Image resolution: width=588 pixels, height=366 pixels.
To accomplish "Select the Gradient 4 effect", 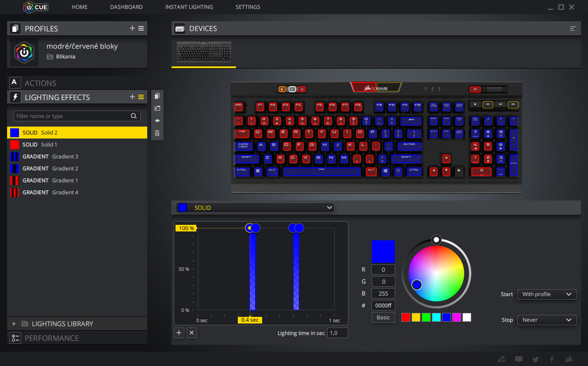I will (77, 193).
